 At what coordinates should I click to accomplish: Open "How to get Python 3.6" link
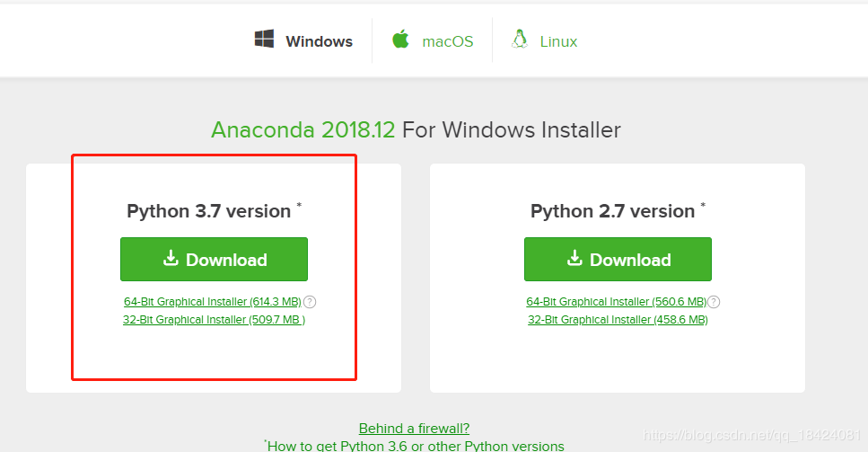tap(416, 446)
